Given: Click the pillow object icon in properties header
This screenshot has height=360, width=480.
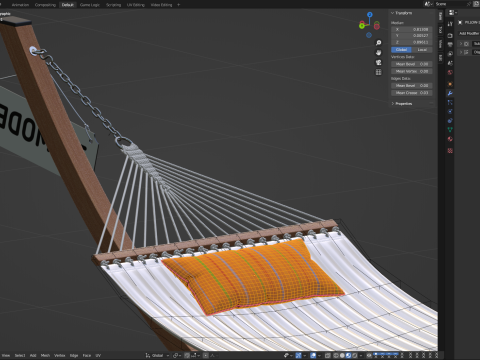Looking at the screenshot, I should [460, 22].
